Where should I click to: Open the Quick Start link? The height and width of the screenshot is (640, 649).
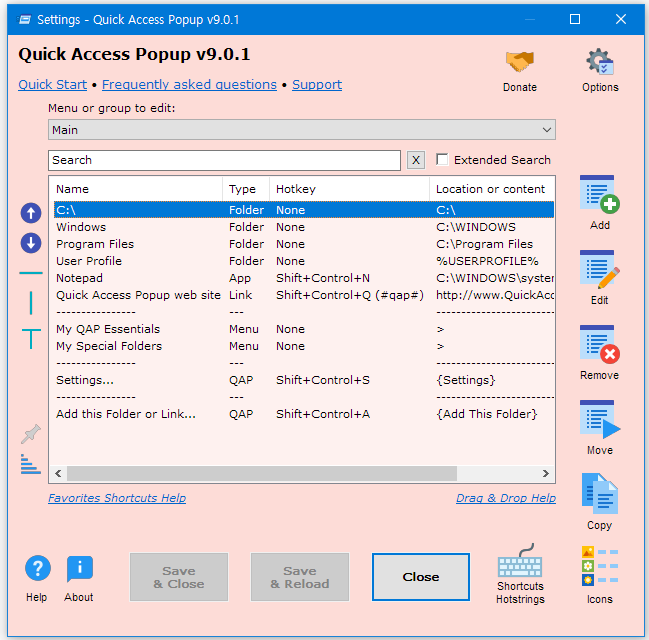(x=53, y=84)
